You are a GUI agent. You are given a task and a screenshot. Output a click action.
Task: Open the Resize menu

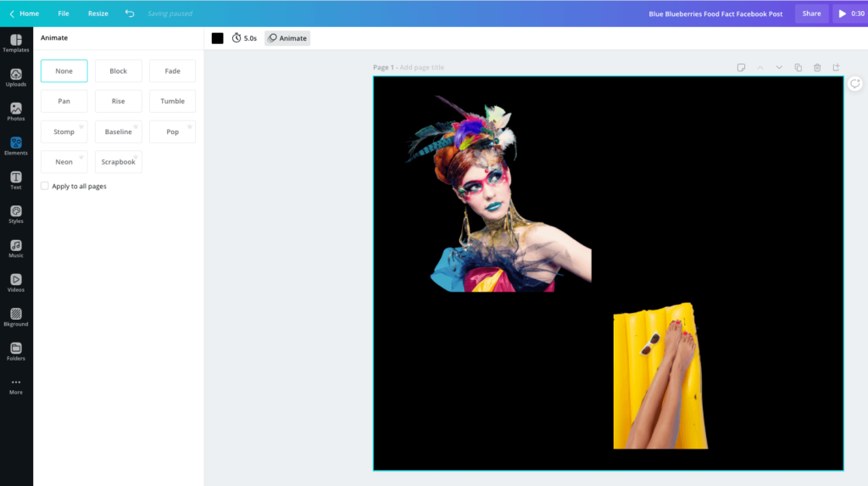point(98,14)
